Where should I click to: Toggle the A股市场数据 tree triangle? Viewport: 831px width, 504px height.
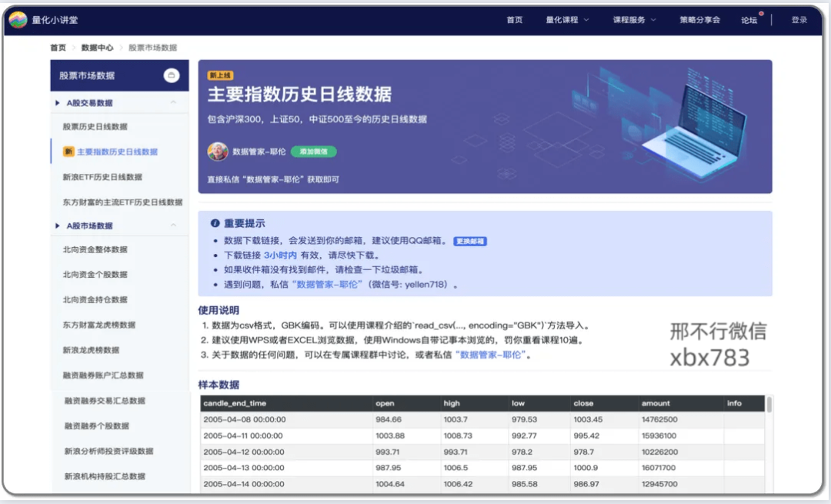click(57, 225)
